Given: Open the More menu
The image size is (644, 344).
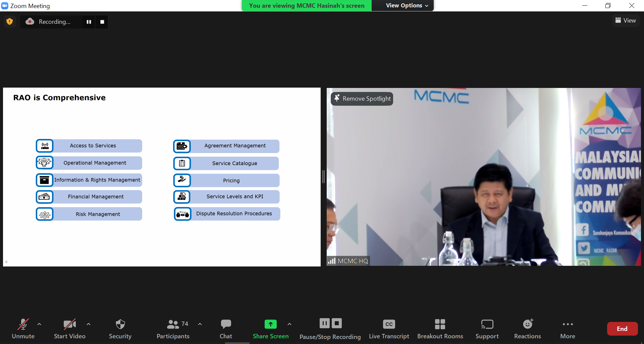Looking at the screenshot, I should (568, 329).
